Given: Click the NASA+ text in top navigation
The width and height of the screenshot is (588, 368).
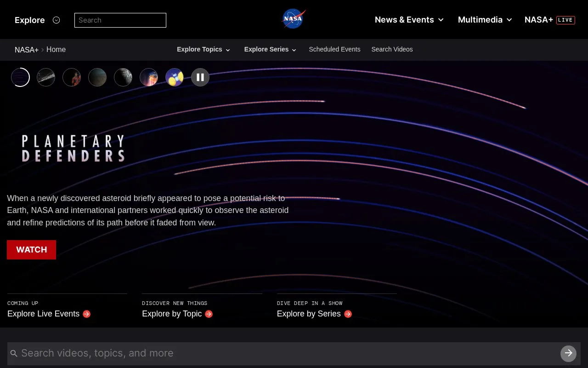Looking at the screenshot, I should coord(539,20).
